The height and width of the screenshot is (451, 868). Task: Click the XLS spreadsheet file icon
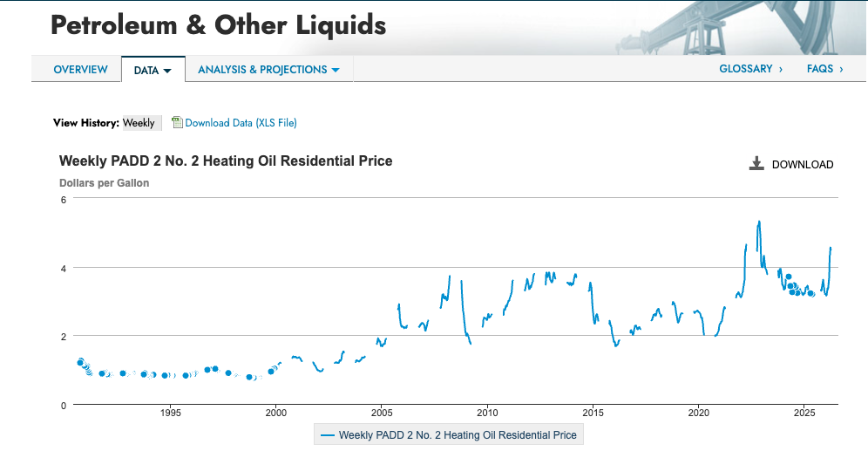pyautogui.click(x=177, y=122)
